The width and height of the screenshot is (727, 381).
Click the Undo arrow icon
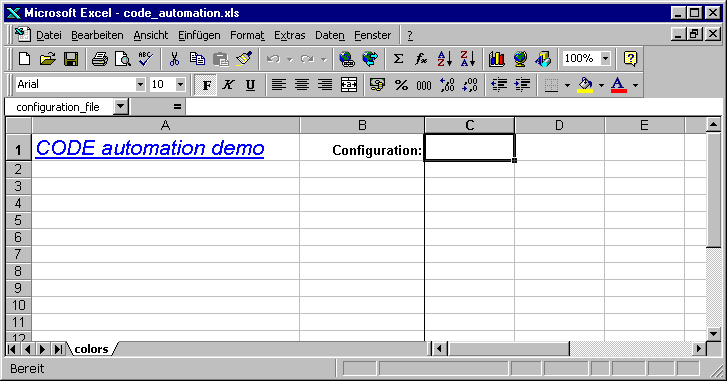[x=274, y=59]
